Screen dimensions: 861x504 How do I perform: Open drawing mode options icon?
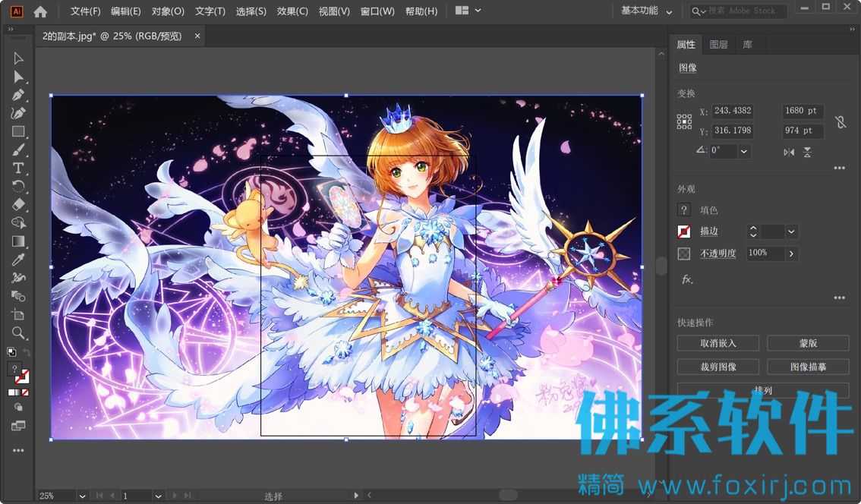[x=18, y=408]
